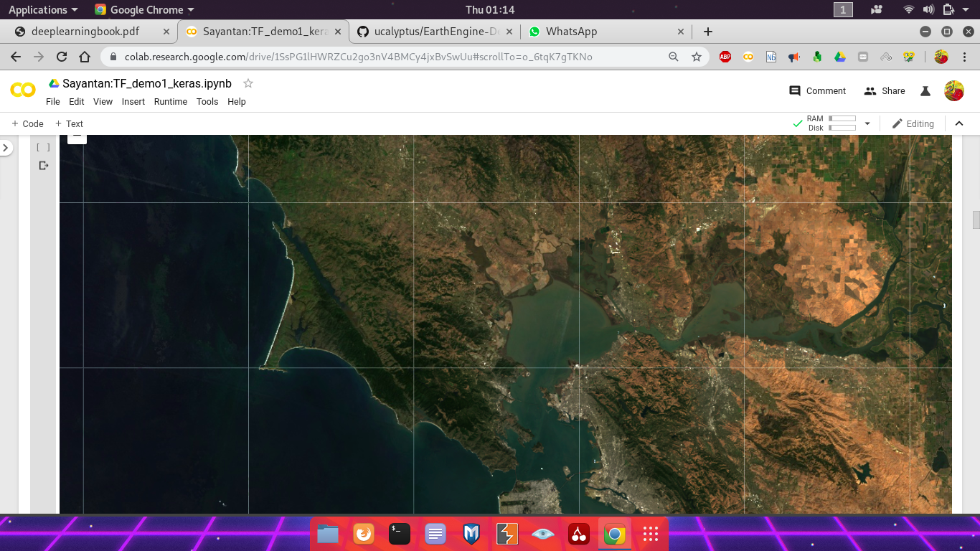The height and width of the screenshot is (551, 980).
Task: Launch the file manager from the dock
Action: (x=328, y=534)
